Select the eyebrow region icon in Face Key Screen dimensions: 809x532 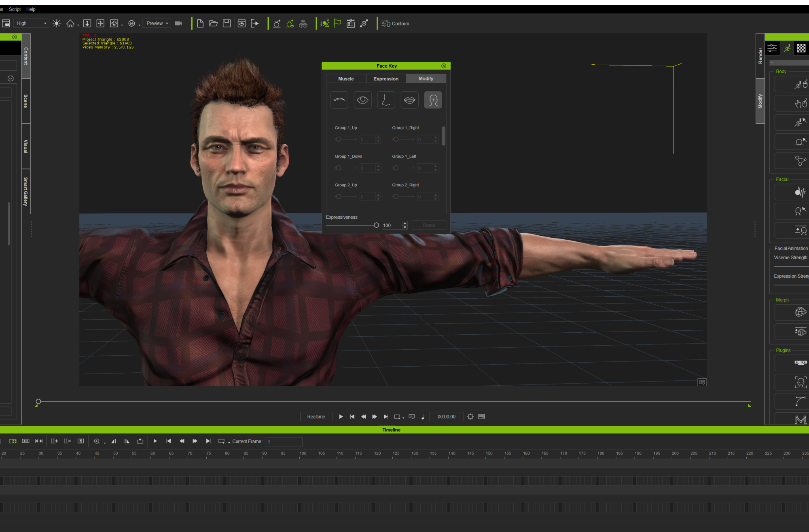click(x=339, y=100)
